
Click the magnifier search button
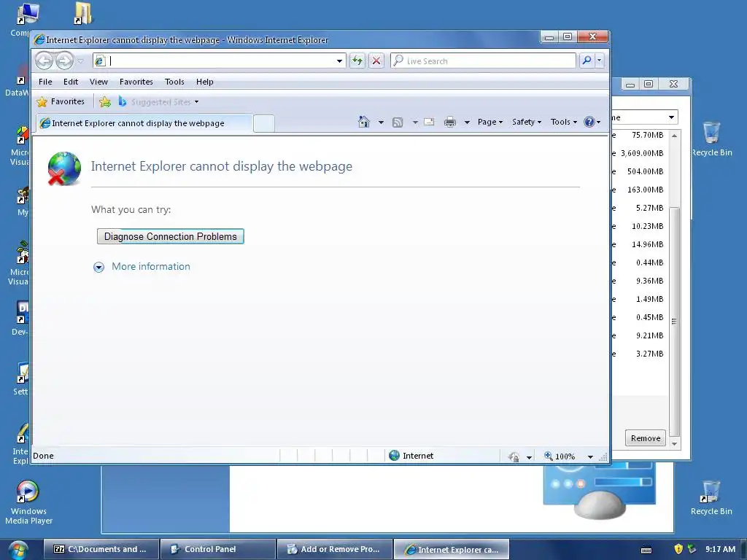click(587, 61)
